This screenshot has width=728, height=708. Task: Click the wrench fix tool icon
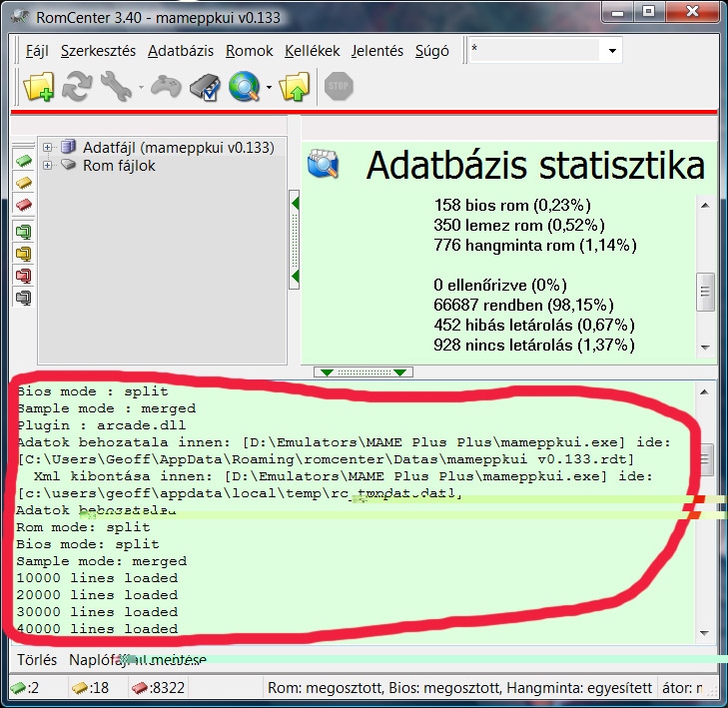coord(116,86)
